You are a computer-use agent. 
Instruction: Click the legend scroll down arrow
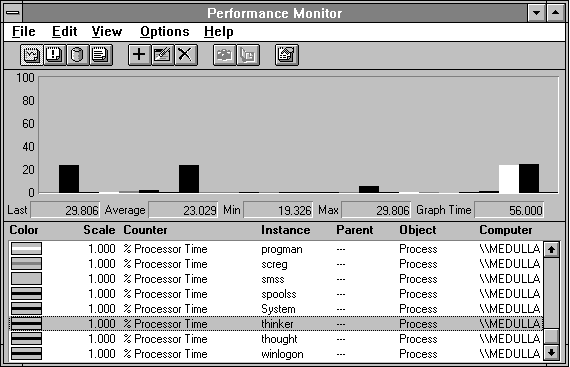click(x=551, y=352)
